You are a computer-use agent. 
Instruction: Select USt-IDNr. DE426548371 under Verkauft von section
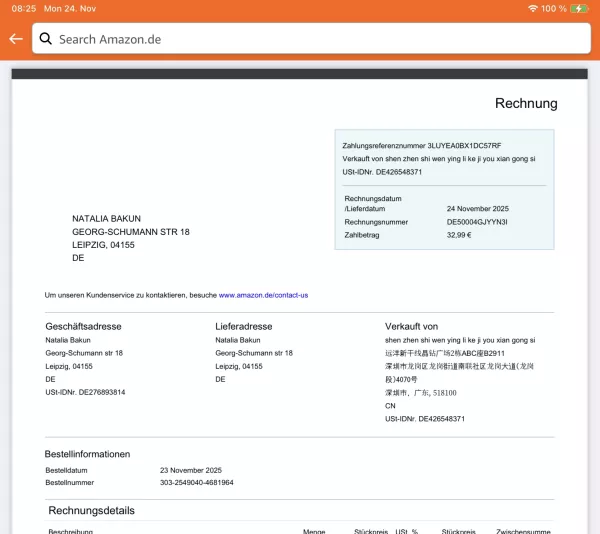[425, 419]
